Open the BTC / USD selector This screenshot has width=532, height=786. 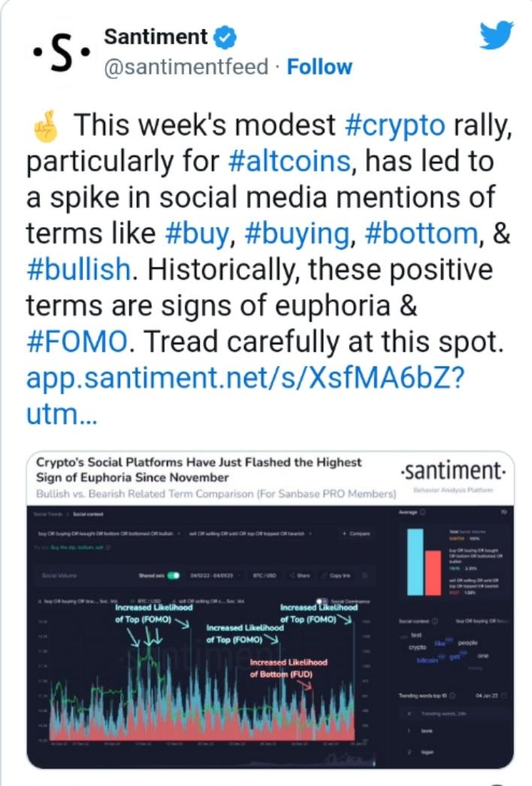[x=266, y=576]
